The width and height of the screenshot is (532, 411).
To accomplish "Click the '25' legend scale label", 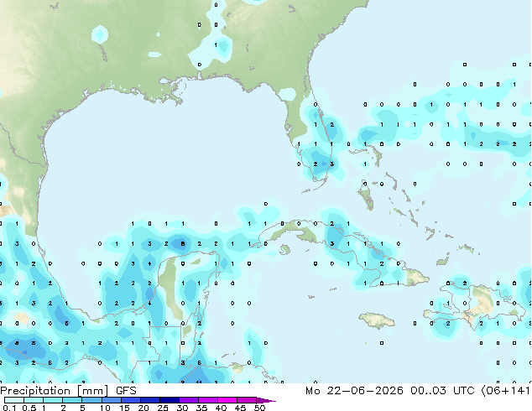I will (x=163, y=408).
